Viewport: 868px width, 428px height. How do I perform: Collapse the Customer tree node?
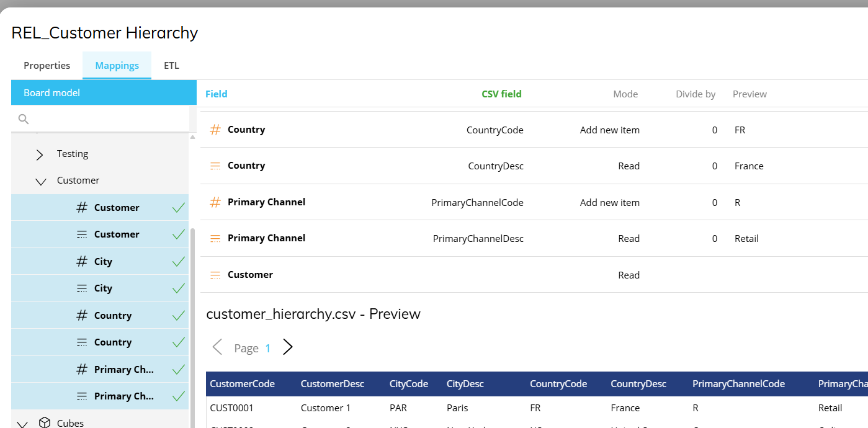click(41, 181)
